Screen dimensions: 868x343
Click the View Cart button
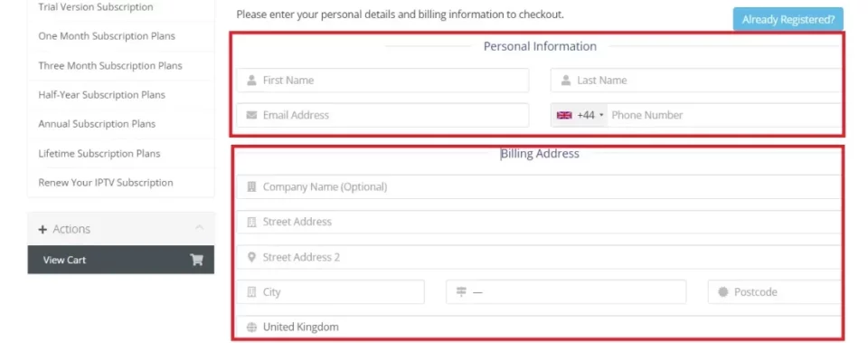coord(120,260)
